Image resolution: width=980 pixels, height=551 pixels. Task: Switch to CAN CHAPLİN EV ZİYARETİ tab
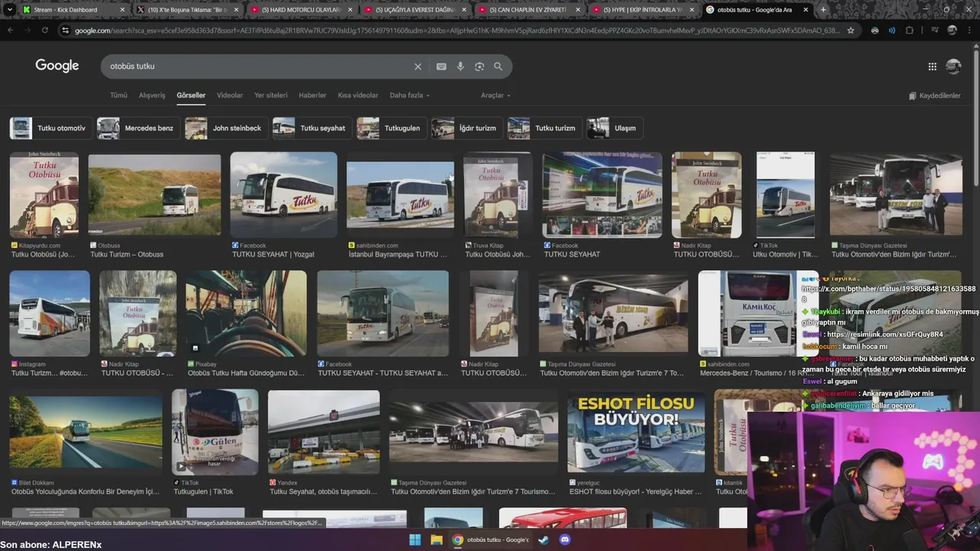(x=528, y=10)
